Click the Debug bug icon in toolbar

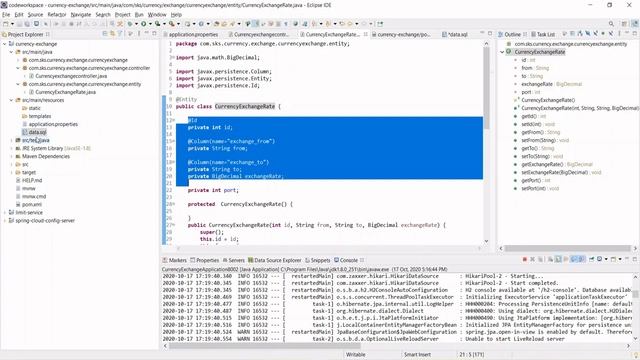click(x=130, y=24)
